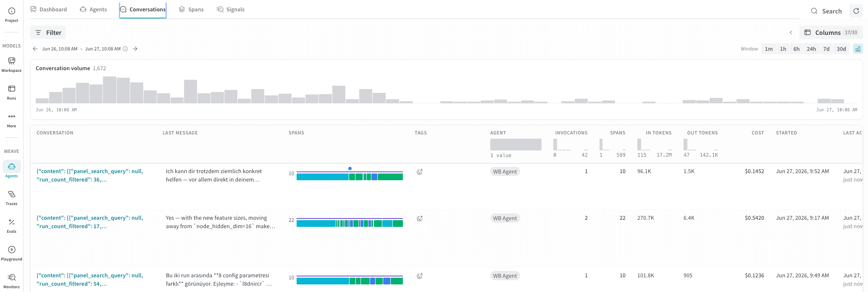
Task: Refresh the conversations list
Action: click(856, 11)
